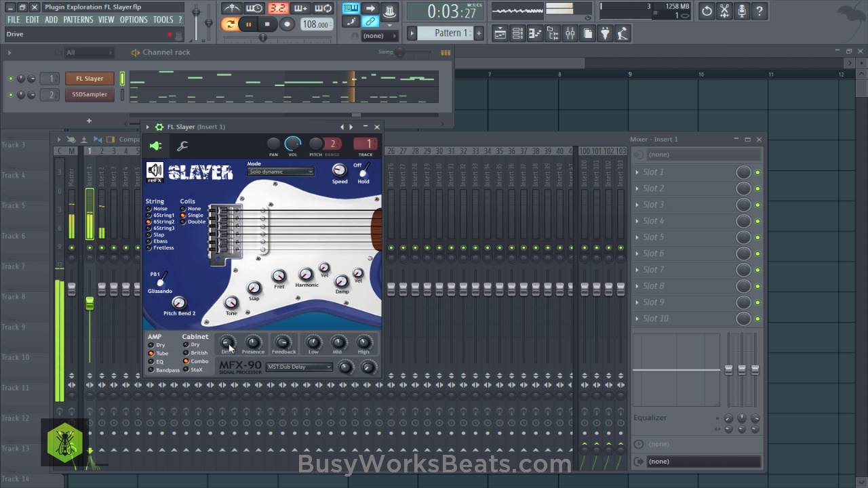Click the microphone one-click recording icon
The width and height of the screenshot is (868, 488).
[x=742, y=11]
